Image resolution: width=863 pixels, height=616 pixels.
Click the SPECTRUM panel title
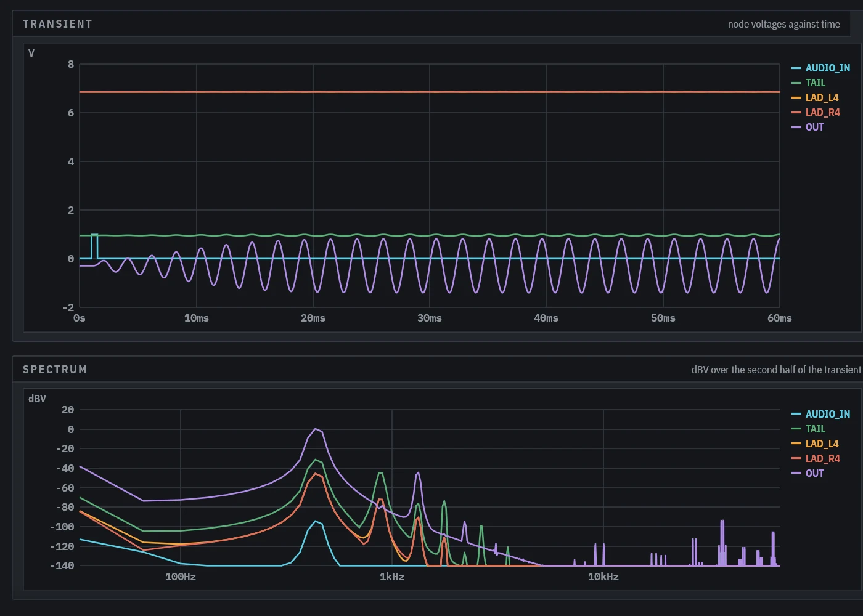click(x=55, y=370)
